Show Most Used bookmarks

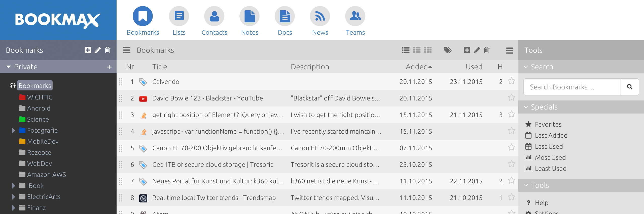(545, 157)
